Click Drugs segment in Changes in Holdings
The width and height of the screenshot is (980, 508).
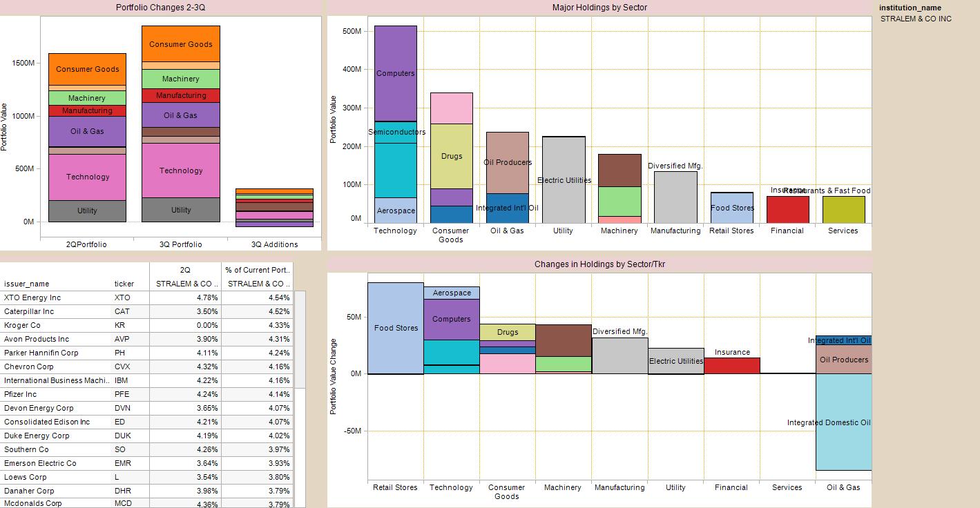pos(508,332)
